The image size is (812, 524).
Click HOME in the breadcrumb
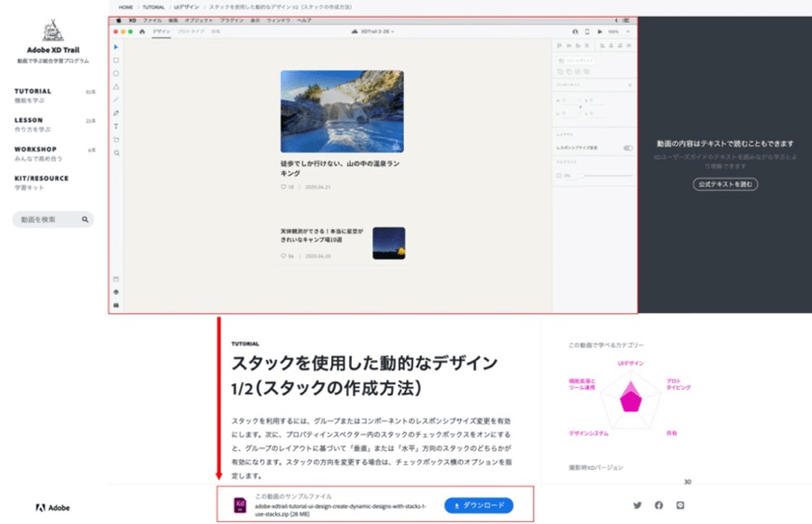125,7
